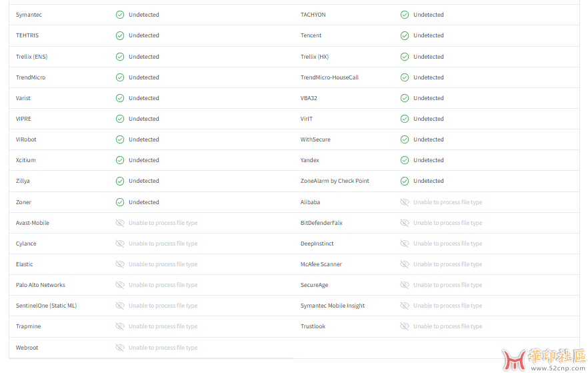588x373 pixels.
Task: Click the crossed-eye icon for Trustlook
Action: pos(404,326)
